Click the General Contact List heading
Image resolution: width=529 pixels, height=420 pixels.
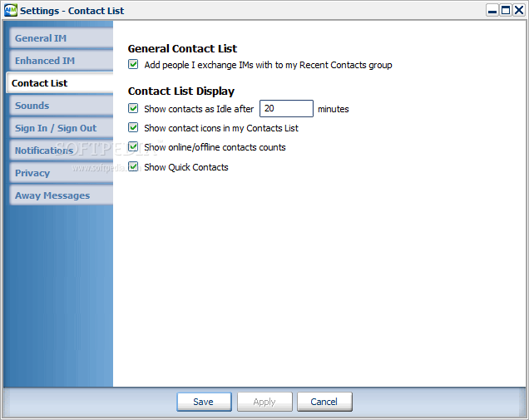(x=182, y=48)
